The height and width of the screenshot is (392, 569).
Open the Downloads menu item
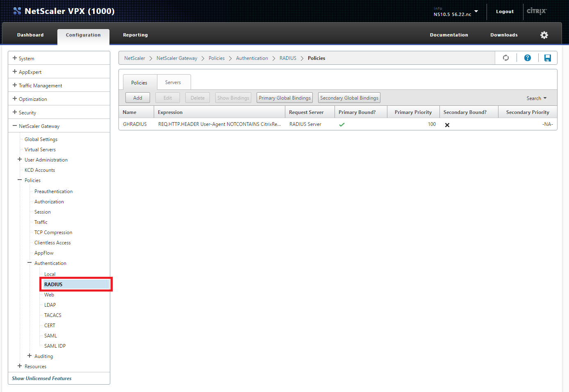[x=504, y=35]
